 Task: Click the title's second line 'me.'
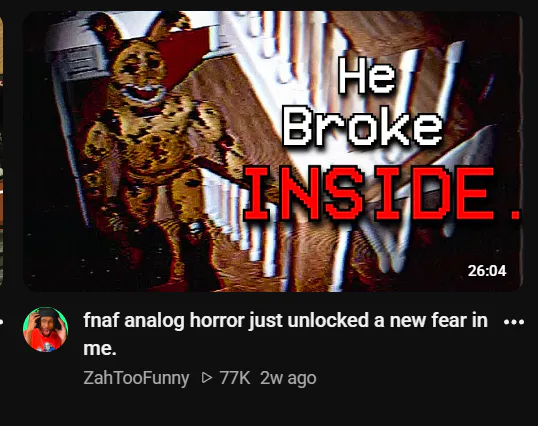coord(100,348)
